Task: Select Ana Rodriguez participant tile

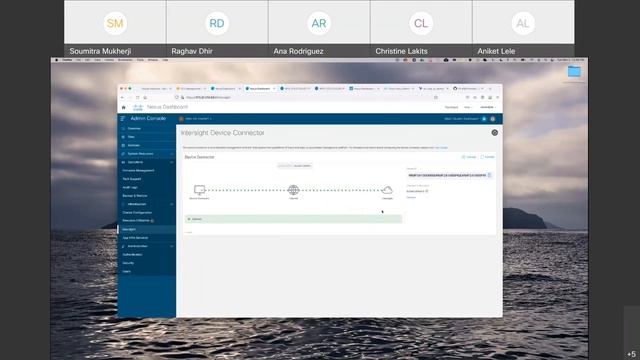Action: pos(319,28)
